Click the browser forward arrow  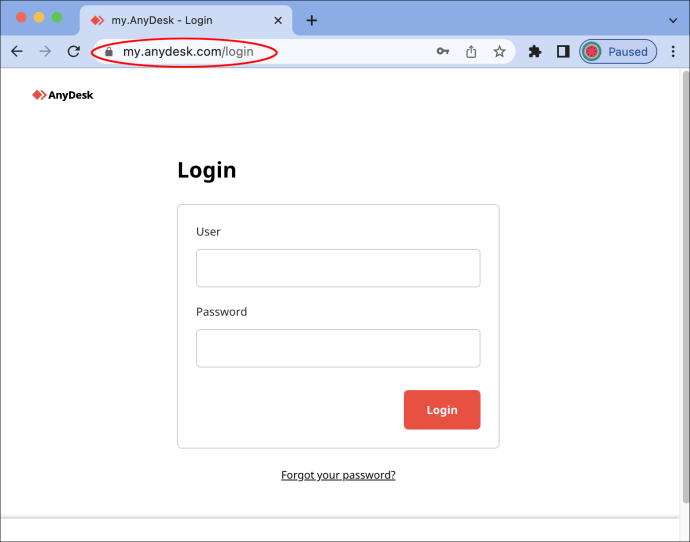45,51
